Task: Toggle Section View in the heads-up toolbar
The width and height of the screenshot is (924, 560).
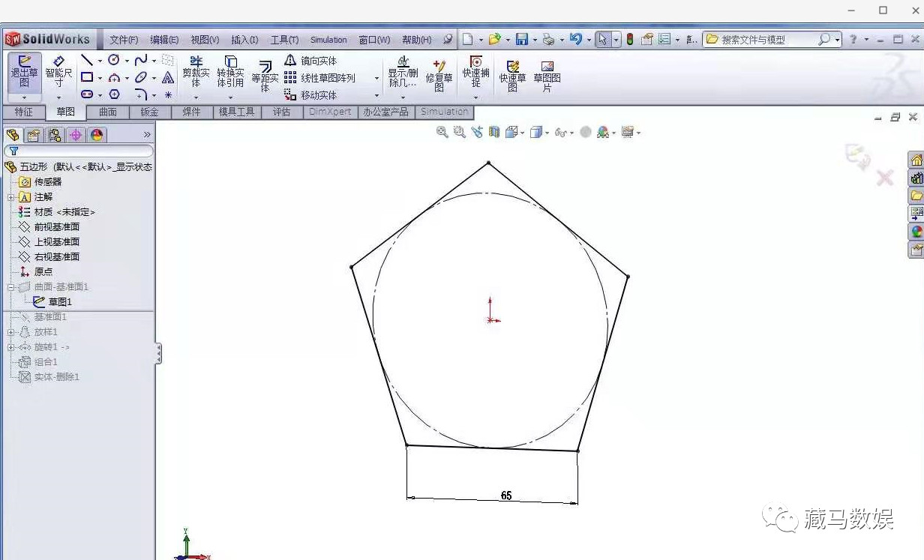Action: [494, 132]
